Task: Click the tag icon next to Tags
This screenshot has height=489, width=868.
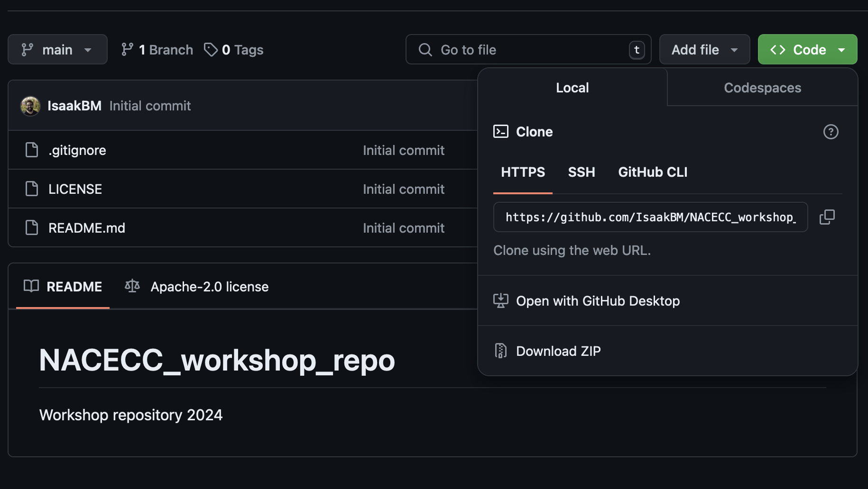Action: (x=211, y=50)
